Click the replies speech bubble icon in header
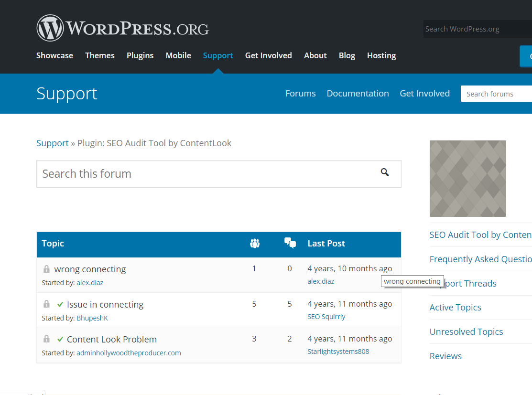532x395 pixels. pos(290,243)
